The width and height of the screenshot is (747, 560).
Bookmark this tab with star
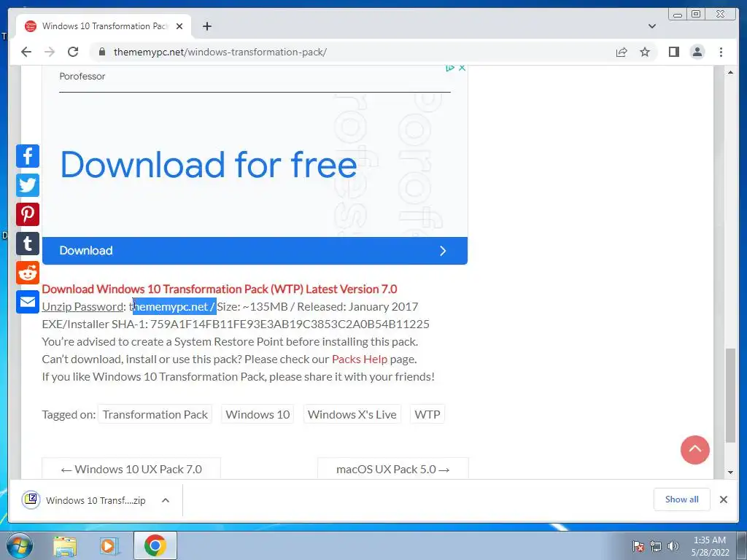point(645,52)
